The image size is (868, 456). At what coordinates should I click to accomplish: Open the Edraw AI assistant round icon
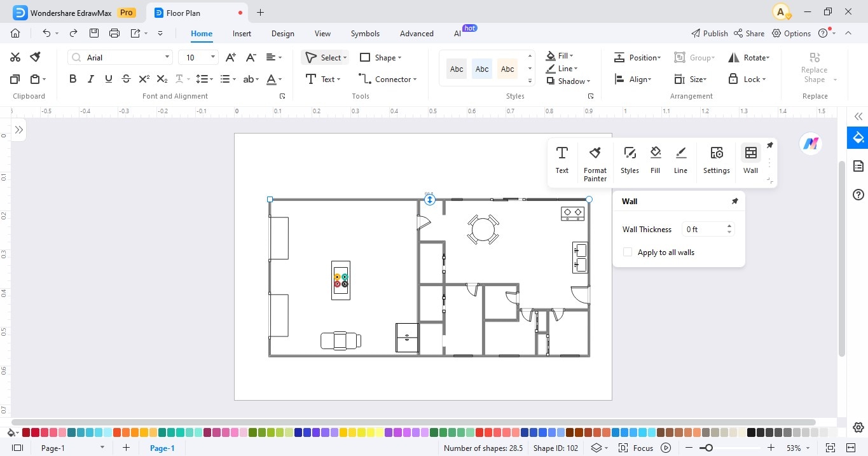(810, 144)
